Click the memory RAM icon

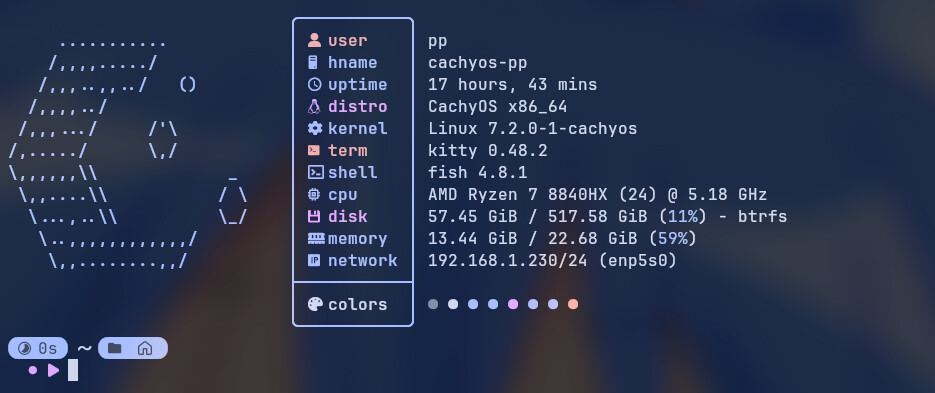[x=316, y=239]
